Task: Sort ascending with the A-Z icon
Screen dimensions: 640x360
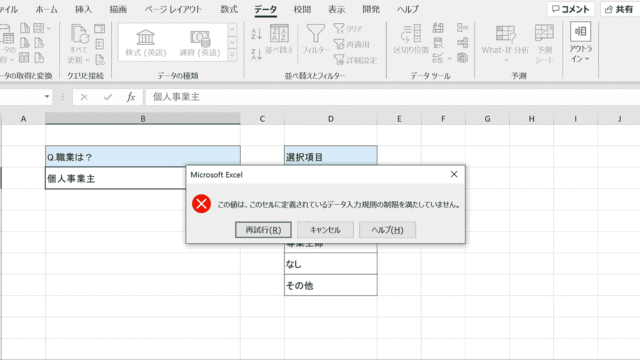Action: point(256,33)
